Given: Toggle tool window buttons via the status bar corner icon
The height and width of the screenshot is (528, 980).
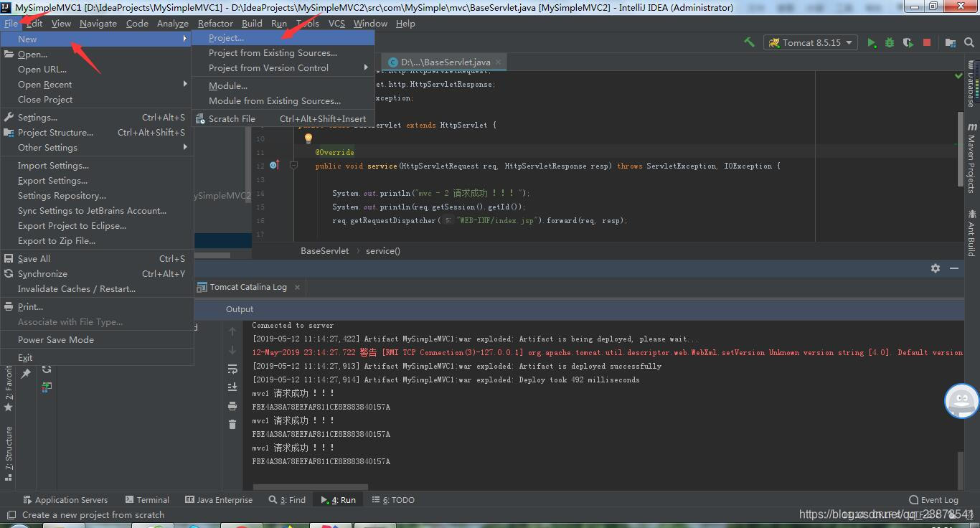Looking at the screenshot, I should 11,515.
